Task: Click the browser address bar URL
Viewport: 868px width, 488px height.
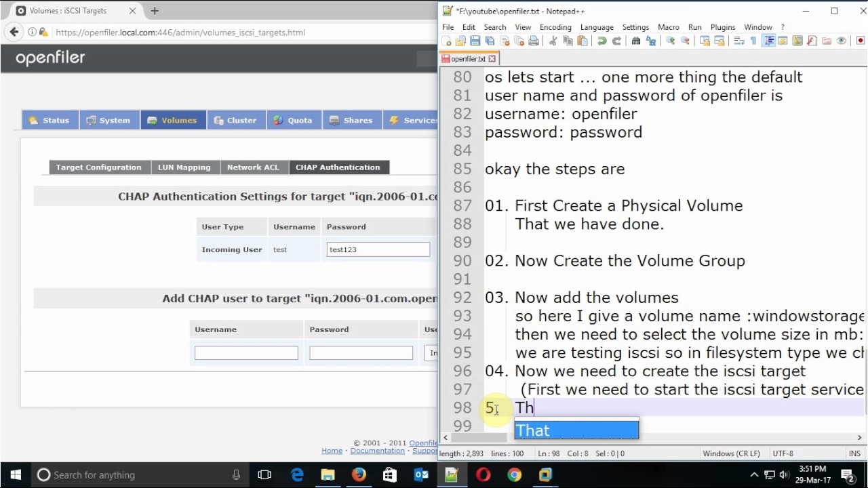Action: (180, 33)
